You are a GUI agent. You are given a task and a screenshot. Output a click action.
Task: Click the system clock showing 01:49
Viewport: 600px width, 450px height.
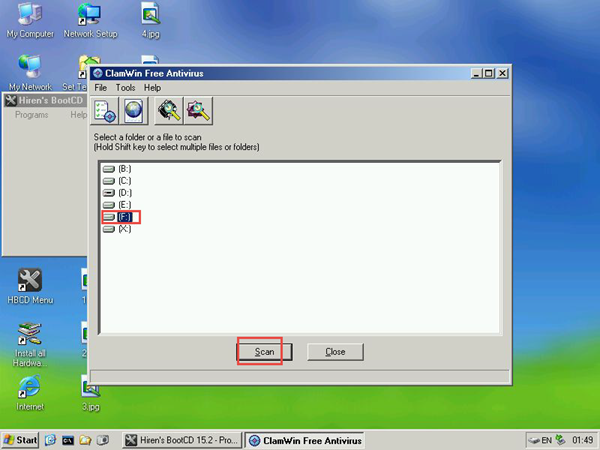tap(582, 440)
